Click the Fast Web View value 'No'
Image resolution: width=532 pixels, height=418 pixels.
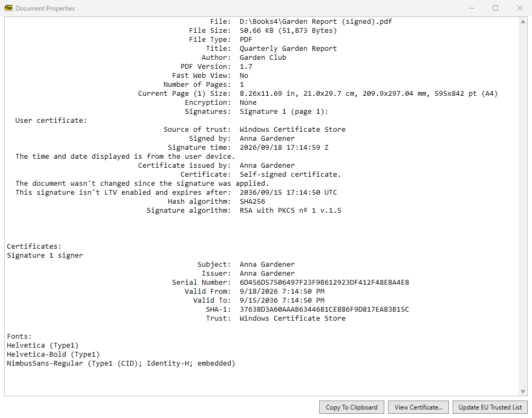pos(244,76)
